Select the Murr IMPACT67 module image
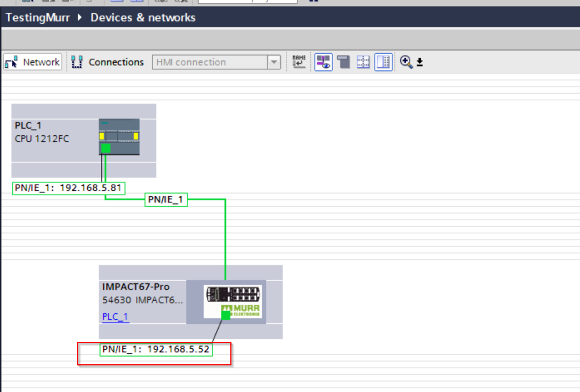Image resolution: width=580 pixels, height=392 pixels. click(233, 302)
